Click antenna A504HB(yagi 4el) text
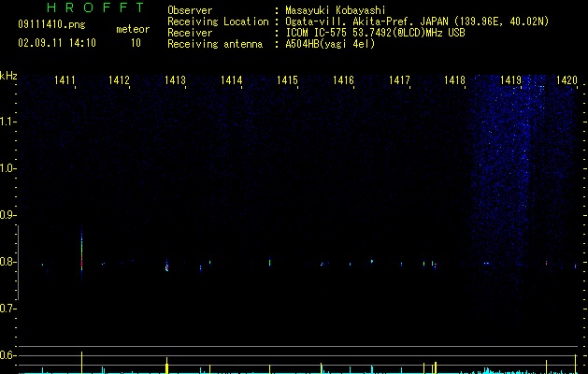This screenshot has width=588, height=374. point(330,44)
